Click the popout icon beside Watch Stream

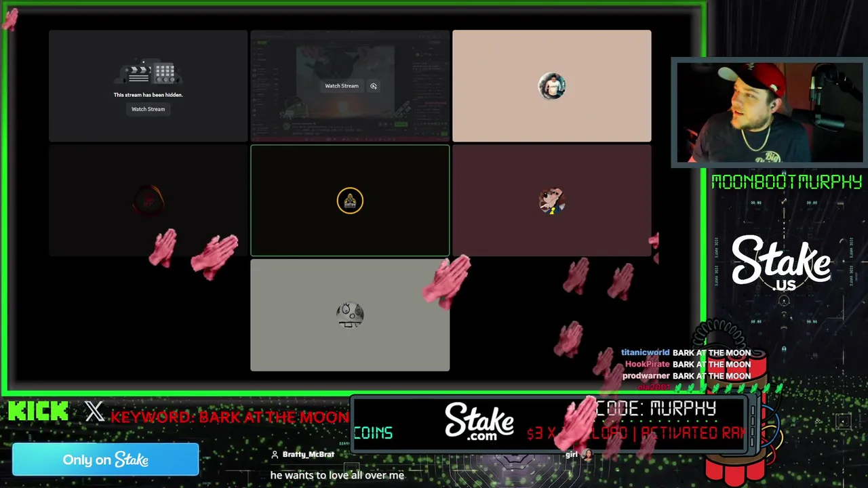374,86
